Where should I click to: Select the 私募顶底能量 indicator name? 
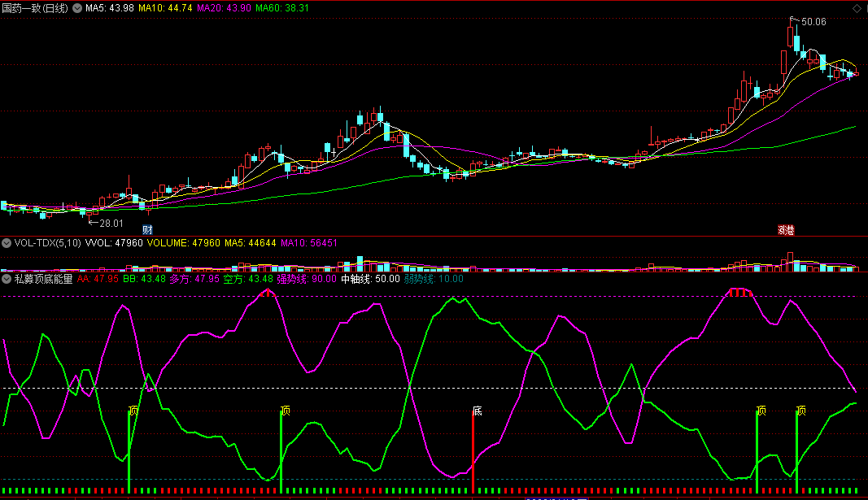[x=44, y=279]
